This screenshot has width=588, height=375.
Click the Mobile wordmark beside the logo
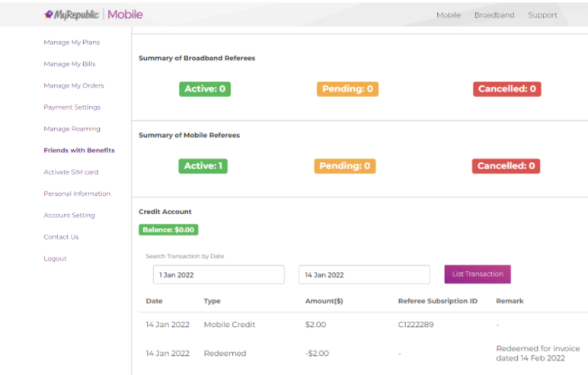(x=125, y=14)
